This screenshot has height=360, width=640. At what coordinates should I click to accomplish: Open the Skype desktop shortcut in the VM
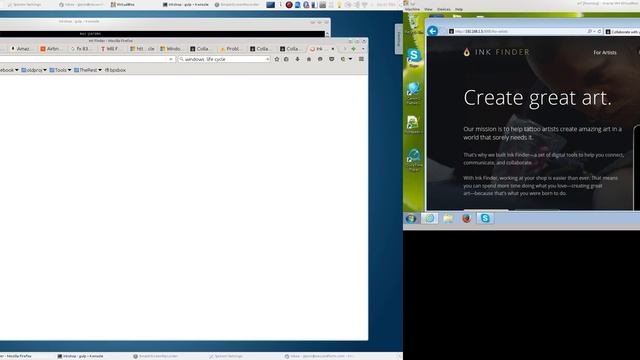coord(414,57)
